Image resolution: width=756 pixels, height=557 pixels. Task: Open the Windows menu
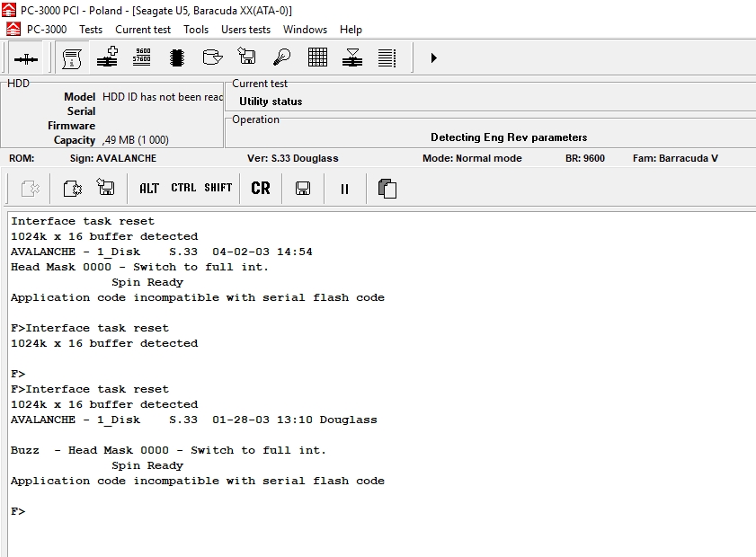tap(305, 30)
